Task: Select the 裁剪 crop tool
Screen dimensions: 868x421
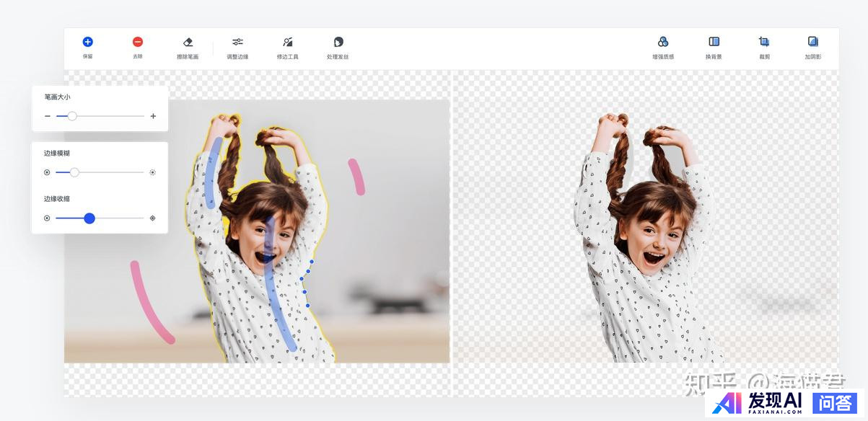Action: (764, 43)
